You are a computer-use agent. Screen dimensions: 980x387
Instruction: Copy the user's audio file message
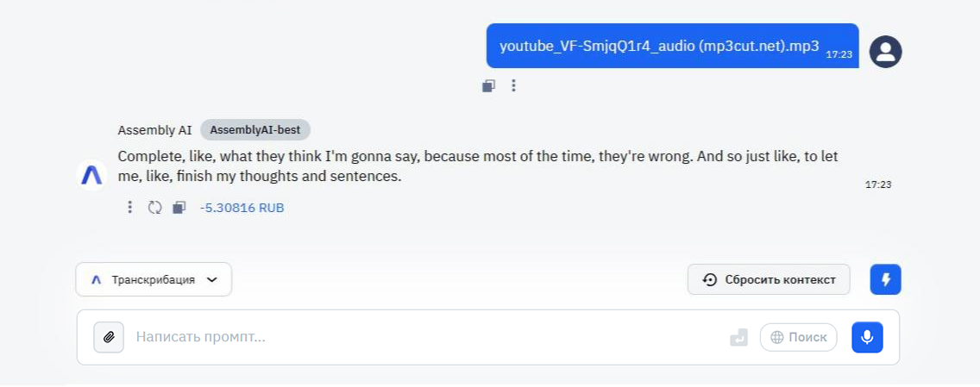[489, 85]
